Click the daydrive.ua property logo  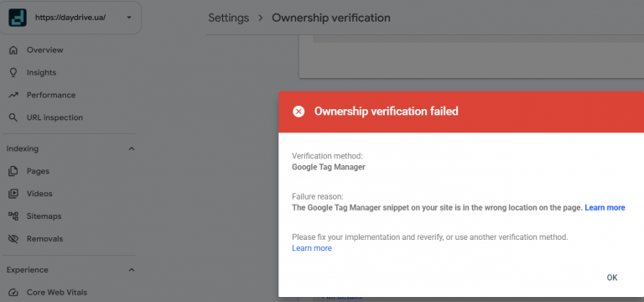(x=18, y=18)
